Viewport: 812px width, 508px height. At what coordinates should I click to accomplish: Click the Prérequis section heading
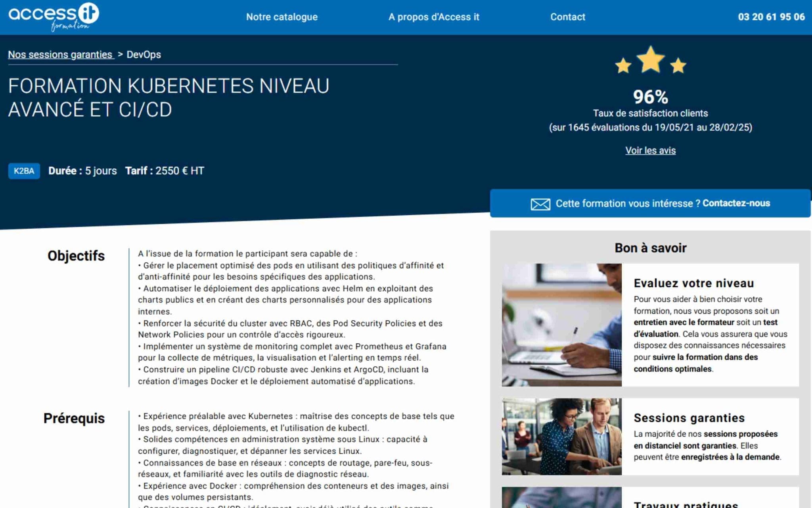click(x=74, y=418)
